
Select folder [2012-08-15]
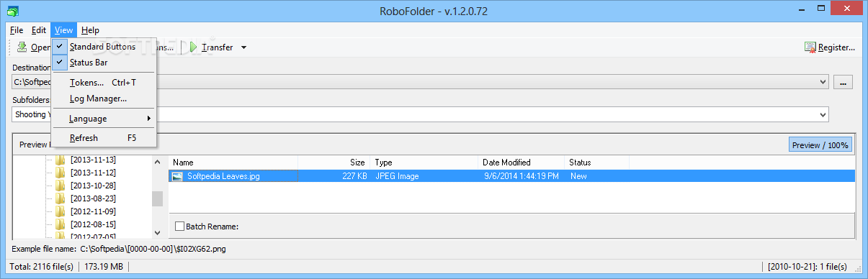93,224
